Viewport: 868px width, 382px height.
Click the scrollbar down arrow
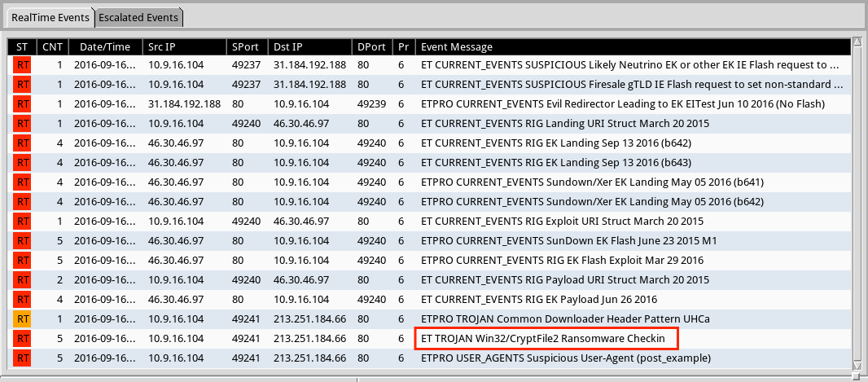(856, 365)
